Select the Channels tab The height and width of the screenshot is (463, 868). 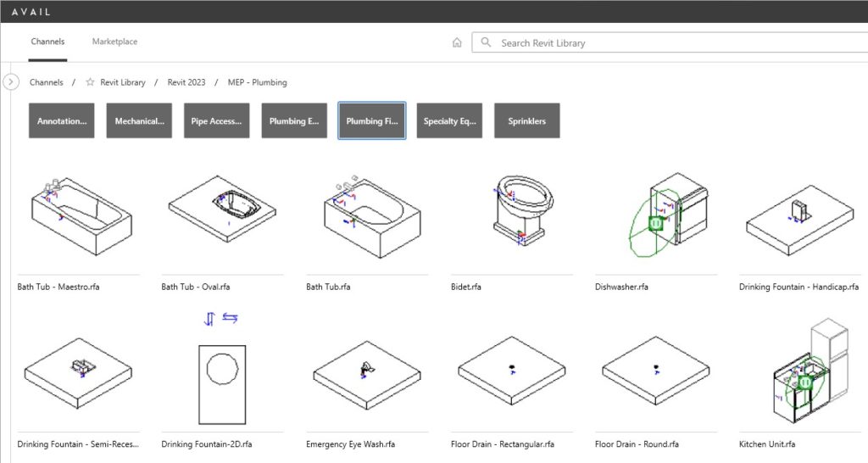coord(47,42)
